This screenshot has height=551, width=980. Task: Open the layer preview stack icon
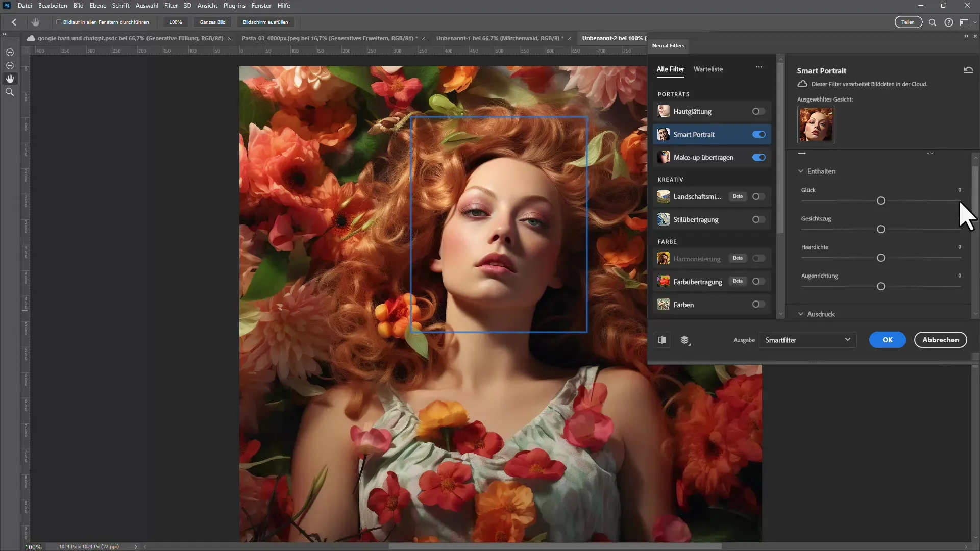point(685,340)
